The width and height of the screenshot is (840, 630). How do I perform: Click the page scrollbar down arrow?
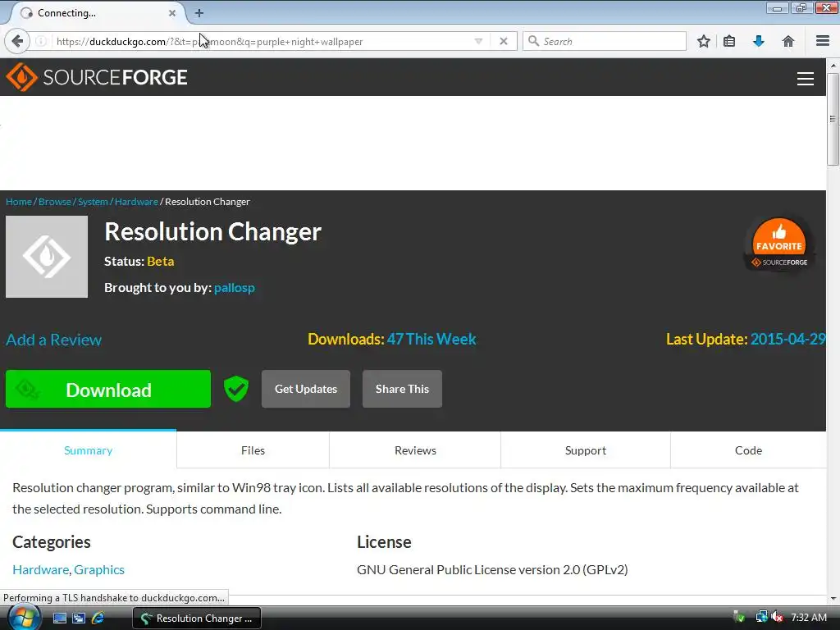point(833,598)
